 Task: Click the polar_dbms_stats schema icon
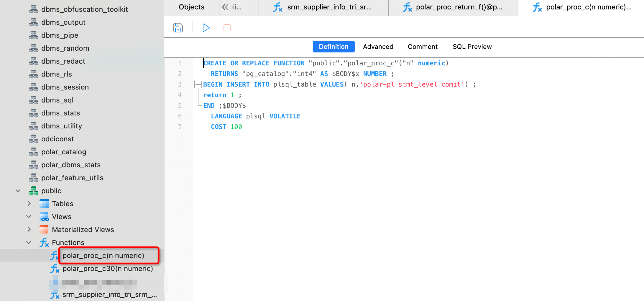tap(34, 165)
